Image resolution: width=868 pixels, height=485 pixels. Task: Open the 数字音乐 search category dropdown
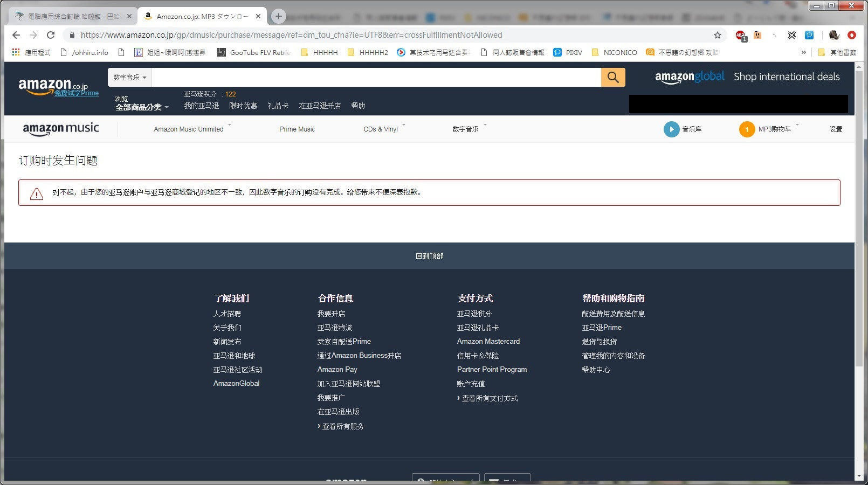coord(129,77)
